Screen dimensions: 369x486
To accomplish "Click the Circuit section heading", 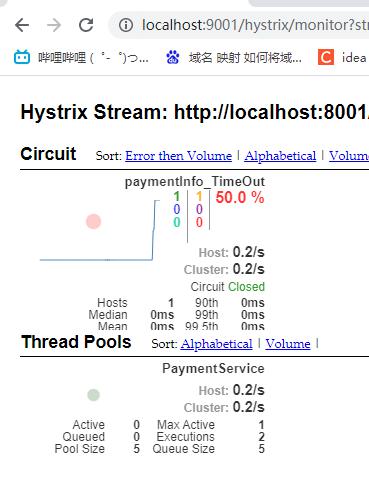I will click(48, 154).
